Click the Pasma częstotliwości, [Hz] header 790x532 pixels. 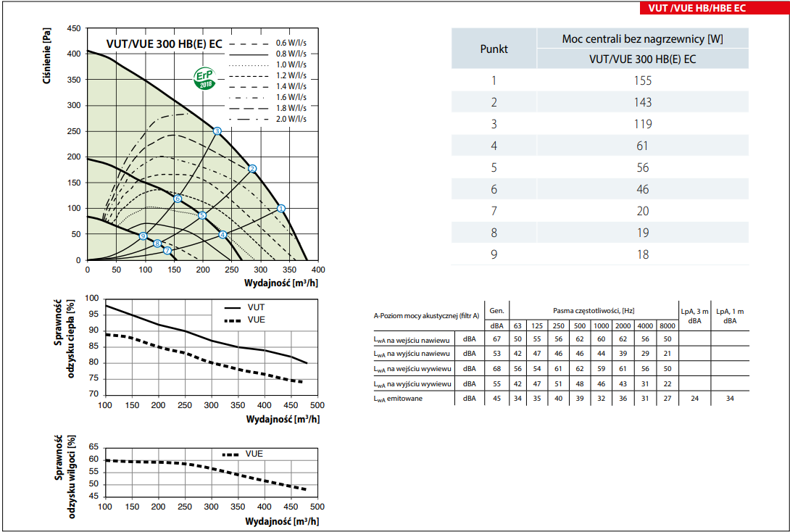pos(593,311)
